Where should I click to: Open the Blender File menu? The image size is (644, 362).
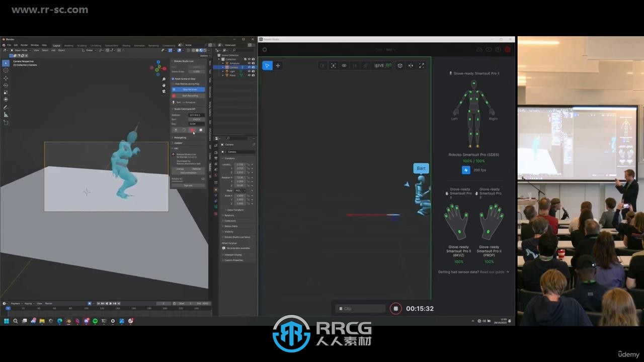click(x=9, y=45)
